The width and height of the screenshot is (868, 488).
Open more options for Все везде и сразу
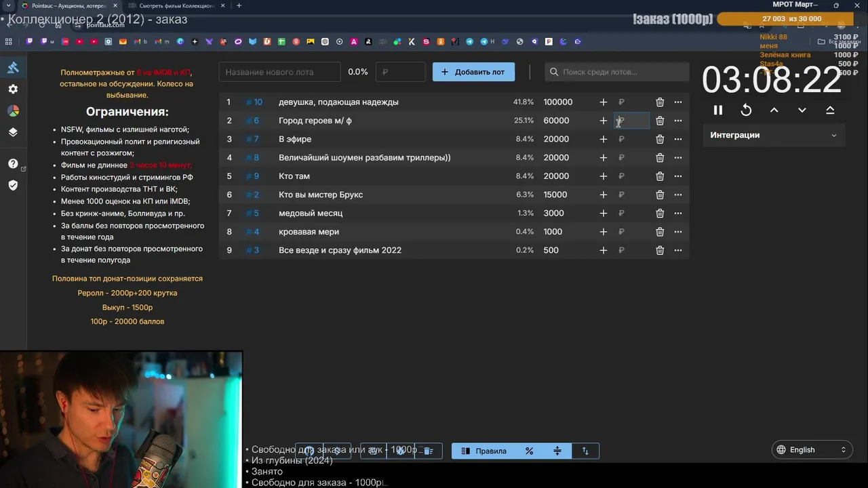click(678, 250)
